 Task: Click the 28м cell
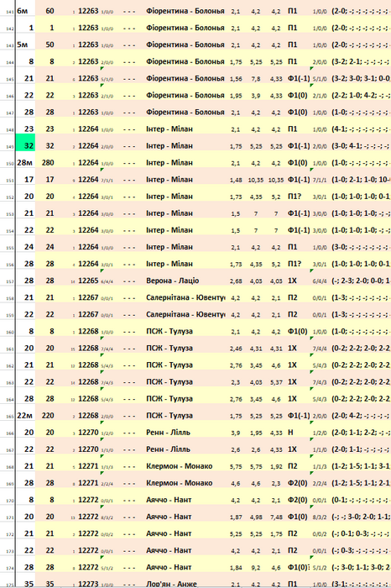25,162
